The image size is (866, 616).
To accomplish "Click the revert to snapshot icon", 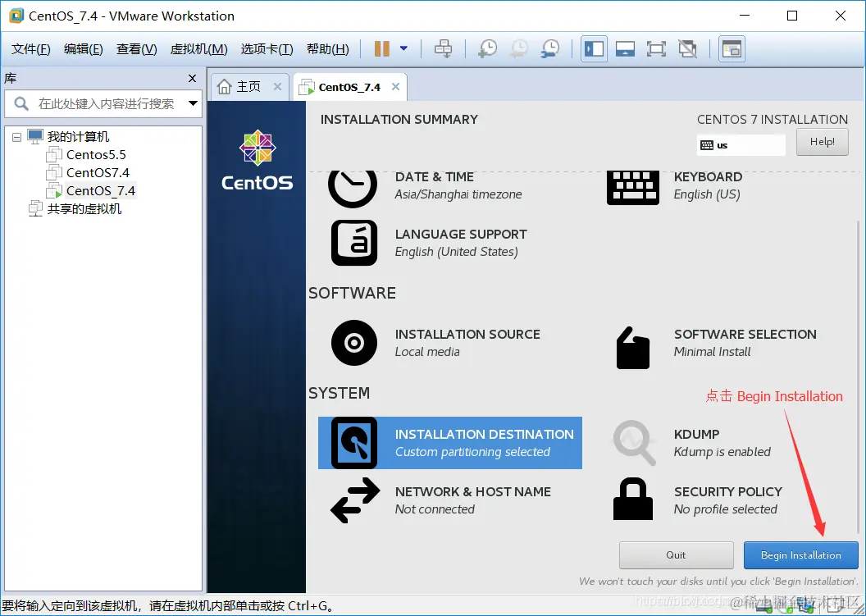I will (518, 48).
